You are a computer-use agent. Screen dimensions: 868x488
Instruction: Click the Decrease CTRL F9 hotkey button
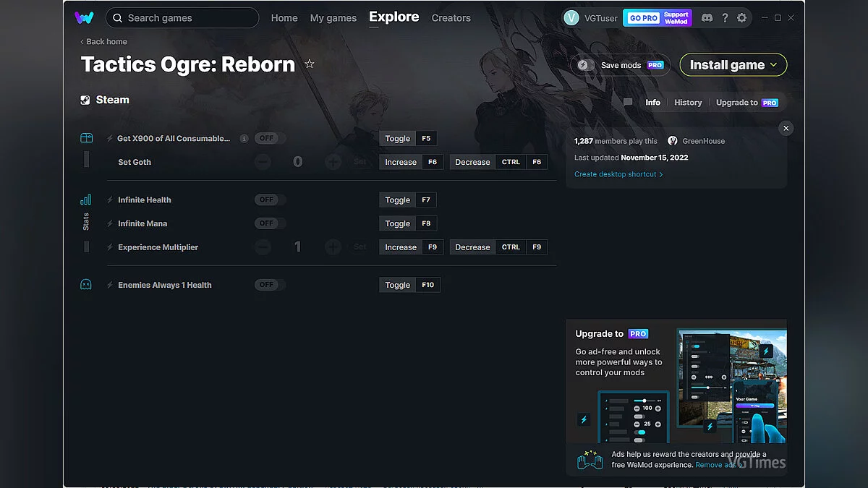coord(498,247)
